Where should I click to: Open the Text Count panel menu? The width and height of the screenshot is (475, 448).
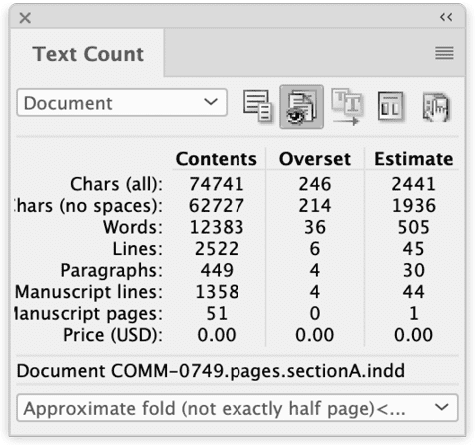pos(444,53)
